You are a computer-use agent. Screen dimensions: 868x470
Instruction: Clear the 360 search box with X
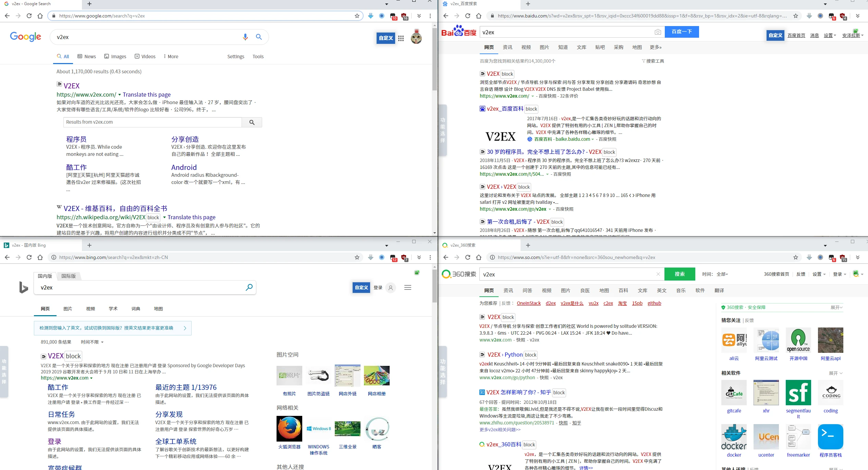click(x=658, y=274)
